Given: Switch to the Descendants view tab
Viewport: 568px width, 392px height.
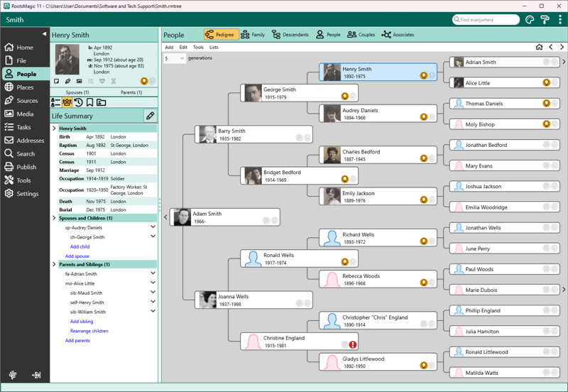Looking at the screenshot, I should pyautogui.click(x=290, y=34).
